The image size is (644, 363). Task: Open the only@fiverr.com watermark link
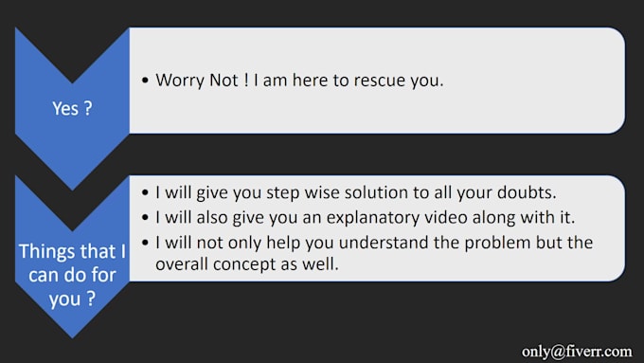577,352
